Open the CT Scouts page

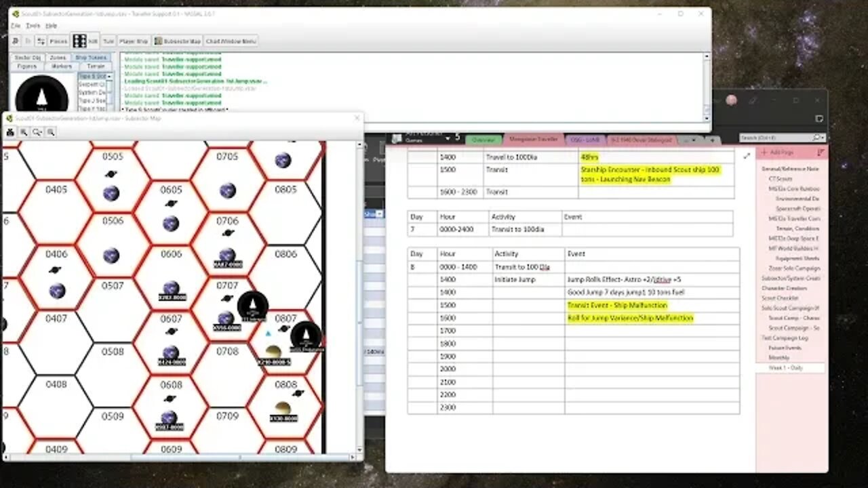click(x=780, y=178)
